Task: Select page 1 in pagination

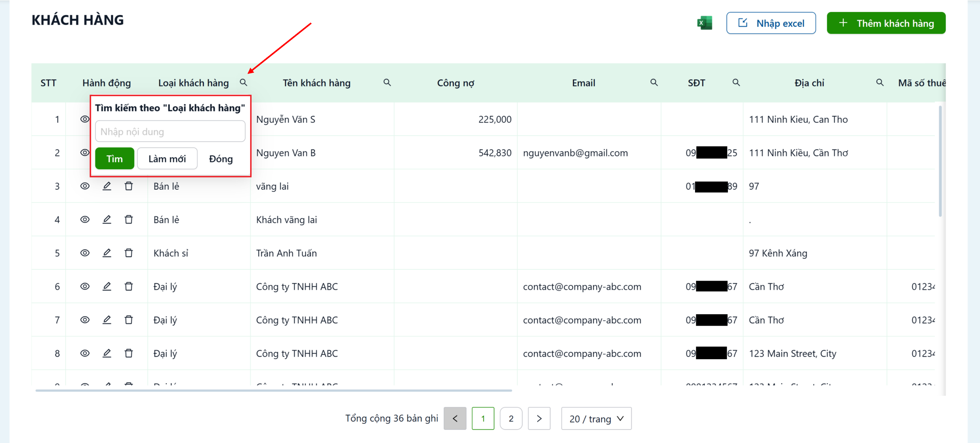Action: [x=483, y=418]
